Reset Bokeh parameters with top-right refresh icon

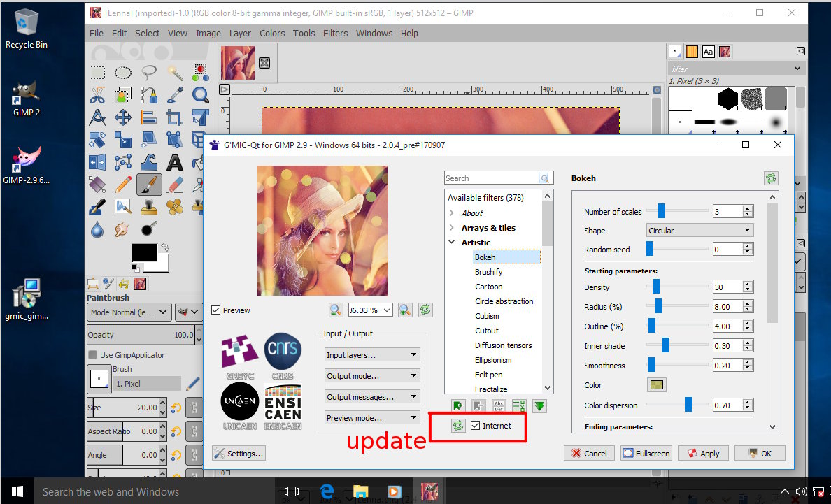click(771, 178)
